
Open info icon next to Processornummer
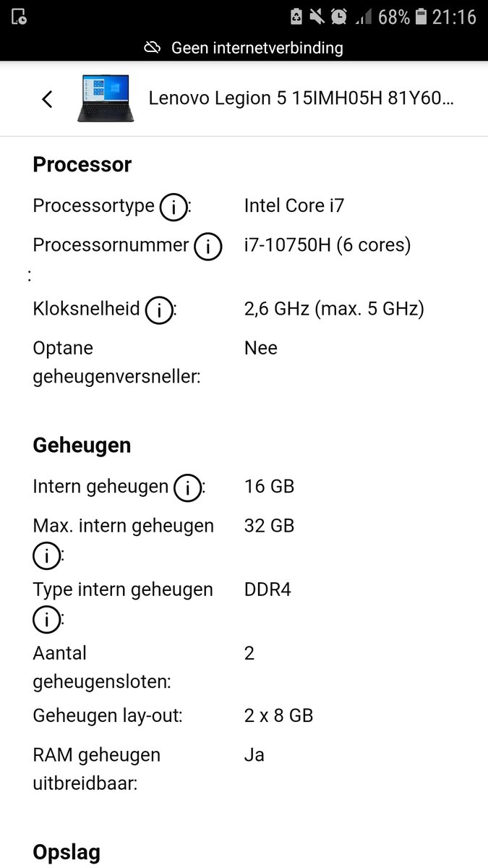point(208,247)
